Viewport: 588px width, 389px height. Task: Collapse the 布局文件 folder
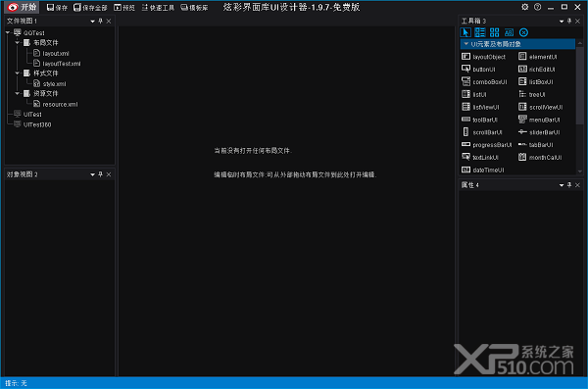(x=18, y=43)
